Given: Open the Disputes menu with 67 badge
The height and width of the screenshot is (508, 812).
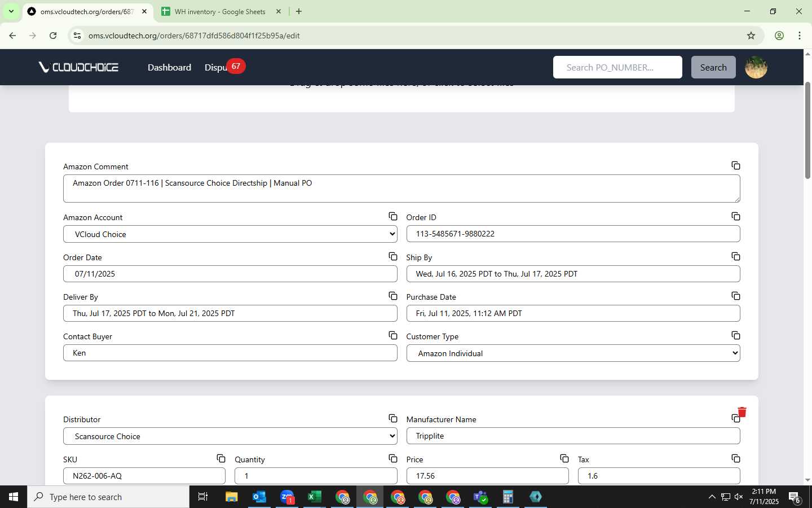Looking at the screenshot, I should (224, 67).
